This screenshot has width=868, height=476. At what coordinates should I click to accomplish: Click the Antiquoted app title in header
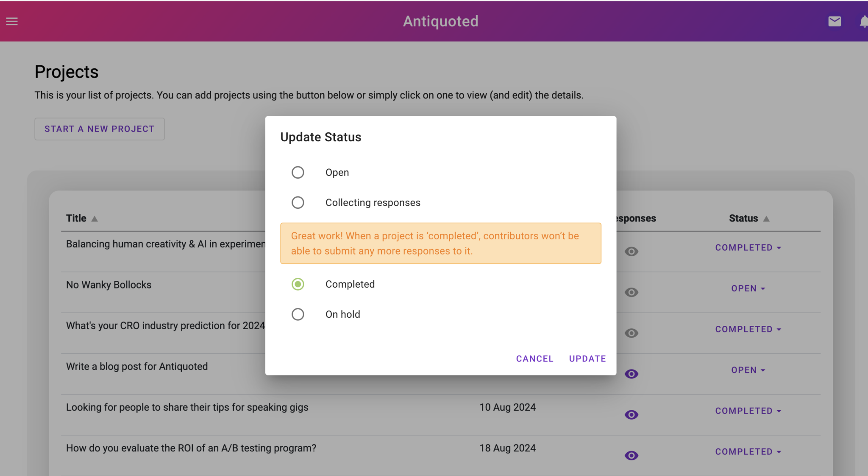click(441, 21)
